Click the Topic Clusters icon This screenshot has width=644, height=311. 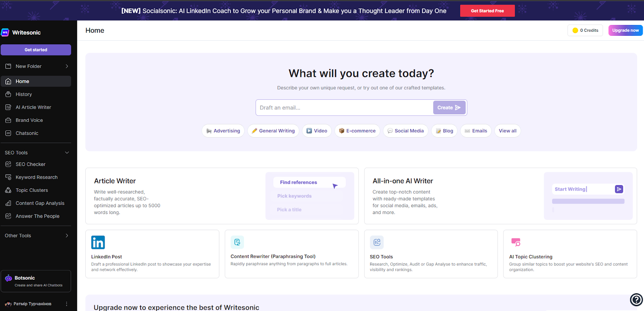[8, 190]
